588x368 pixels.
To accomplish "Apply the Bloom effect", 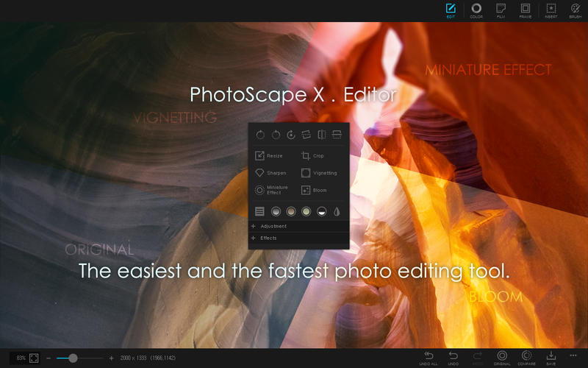I will coord(314,190).
